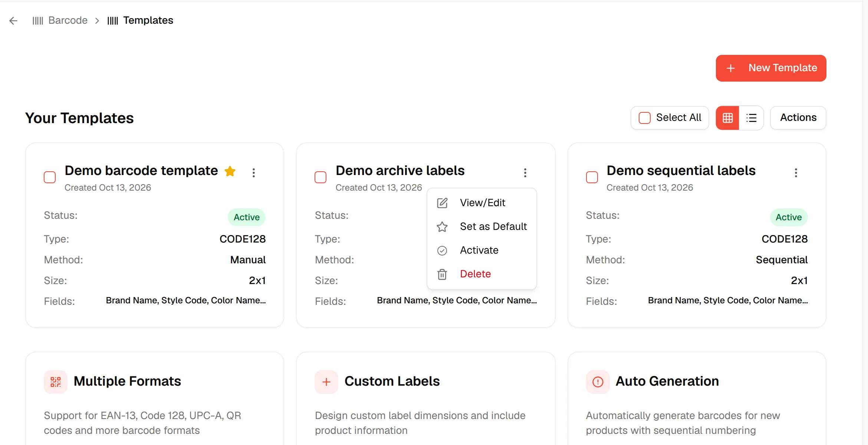Click the default star on Demo barcode template

tap(230, 171)
